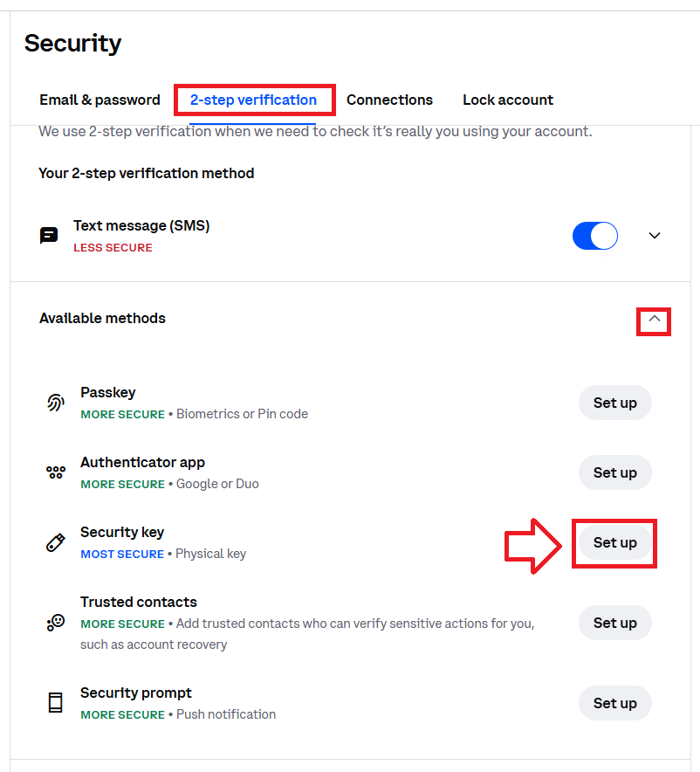Set up Security key
The width and height of the screenshot is (700, 772).
tap(614, 542)
